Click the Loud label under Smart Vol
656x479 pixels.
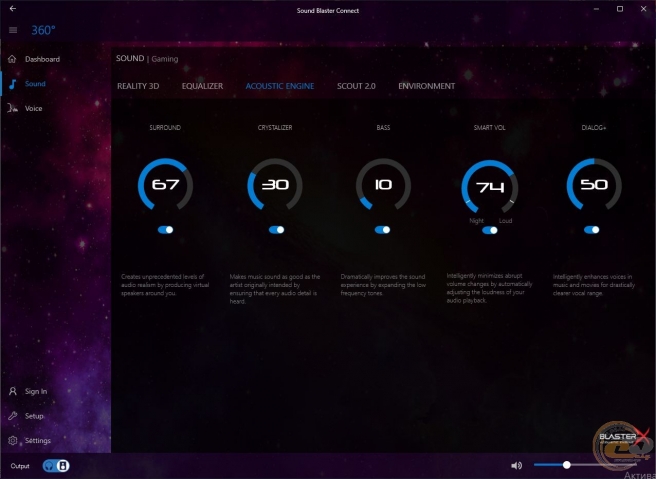tap(505, 220)
